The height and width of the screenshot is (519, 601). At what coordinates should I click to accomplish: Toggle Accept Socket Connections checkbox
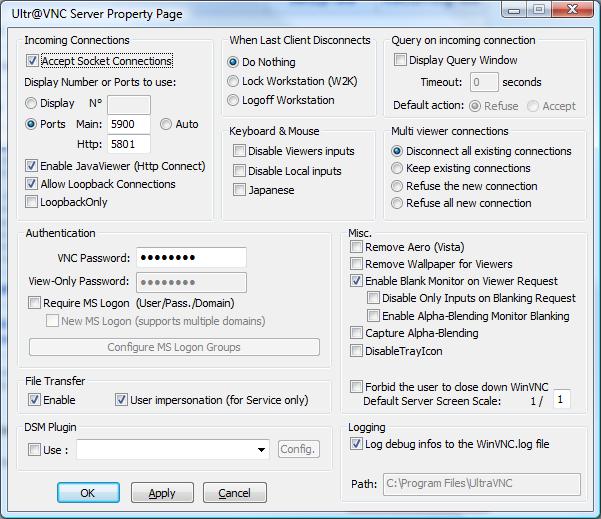pyautogui.click(x=32, y=61)
